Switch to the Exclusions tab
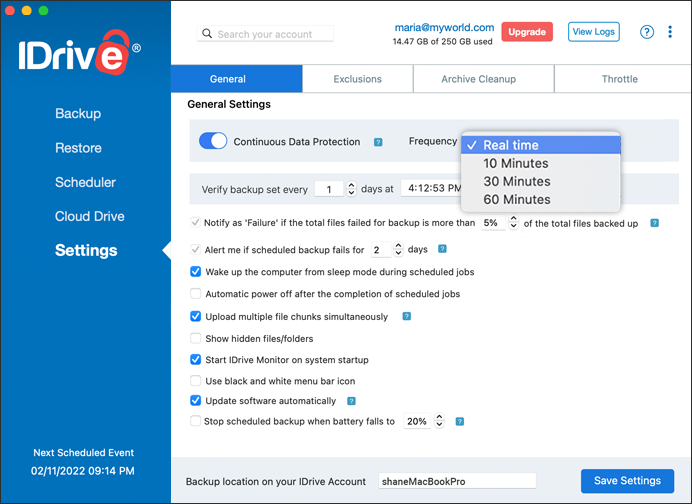The image size is (692, 504). pos(357,79)
